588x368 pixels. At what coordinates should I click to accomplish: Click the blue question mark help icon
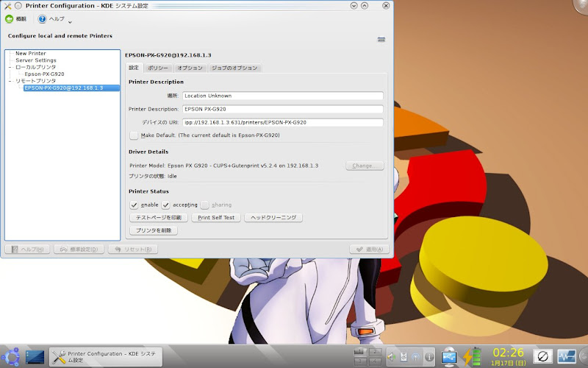pyautogui.click(x=42, y=19)
